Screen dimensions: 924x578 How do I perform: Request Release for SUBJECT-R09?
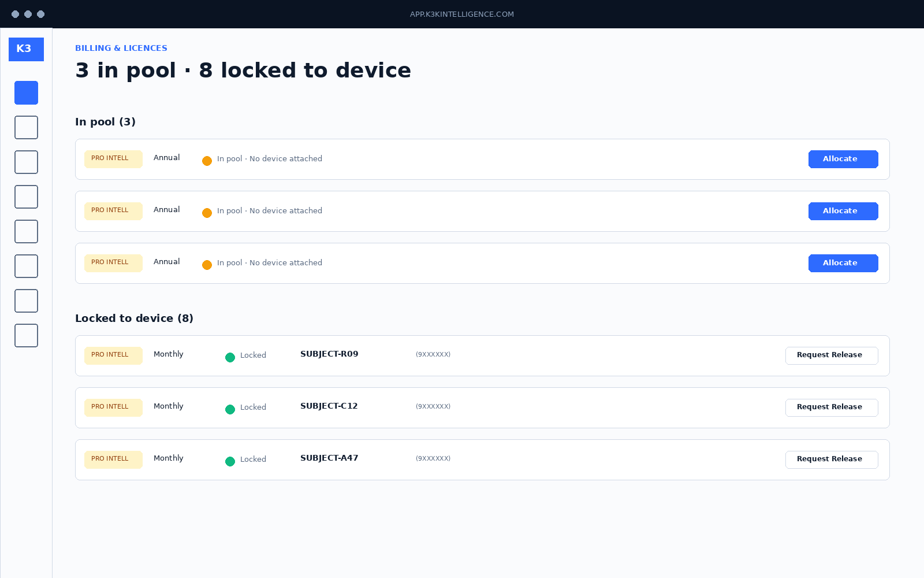pos(832,355)
